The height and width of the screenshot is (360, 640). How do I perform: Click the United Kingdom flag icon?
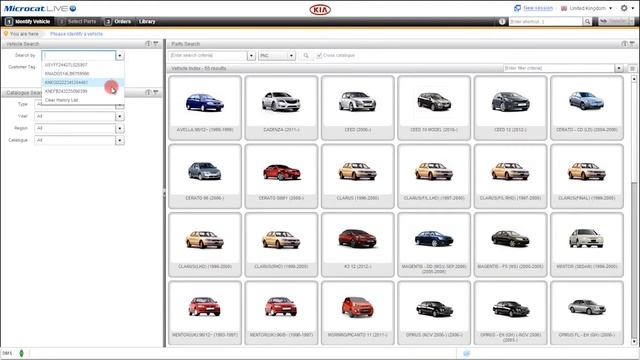[564, 8]
